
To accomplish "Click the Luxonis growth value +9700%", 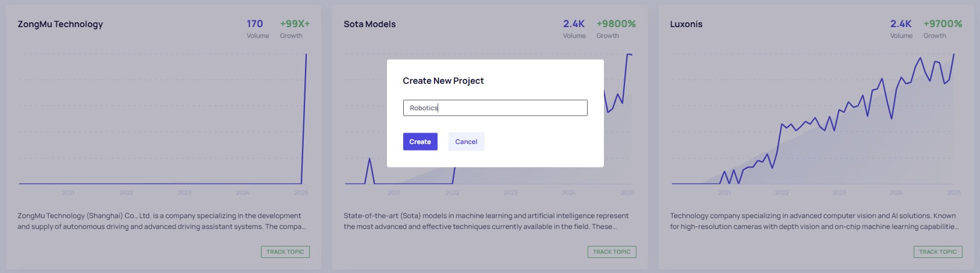I will [943, 24].
